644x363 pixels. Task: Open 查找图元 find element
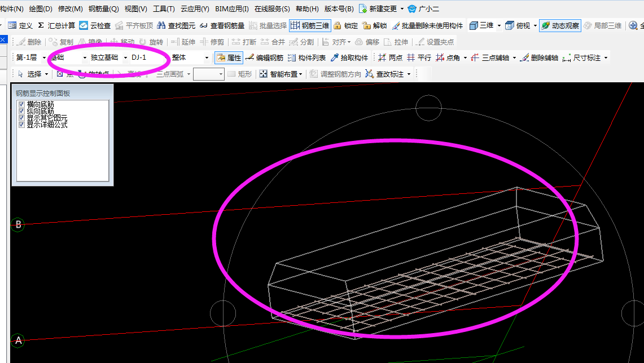pos(176,25)
